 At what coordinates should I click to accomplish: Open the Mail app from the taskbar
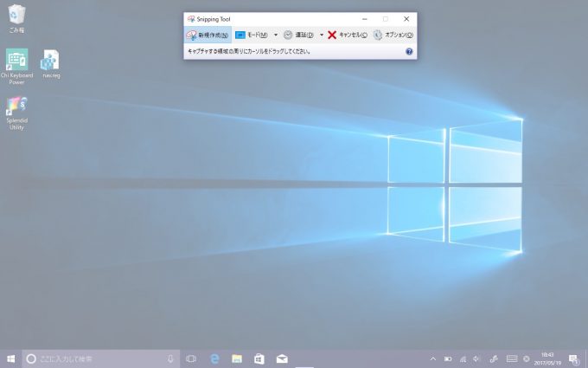(282, 359)
